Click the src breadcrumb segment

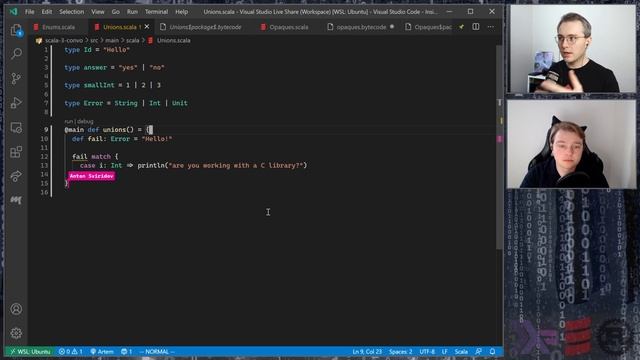pos(94,40)
